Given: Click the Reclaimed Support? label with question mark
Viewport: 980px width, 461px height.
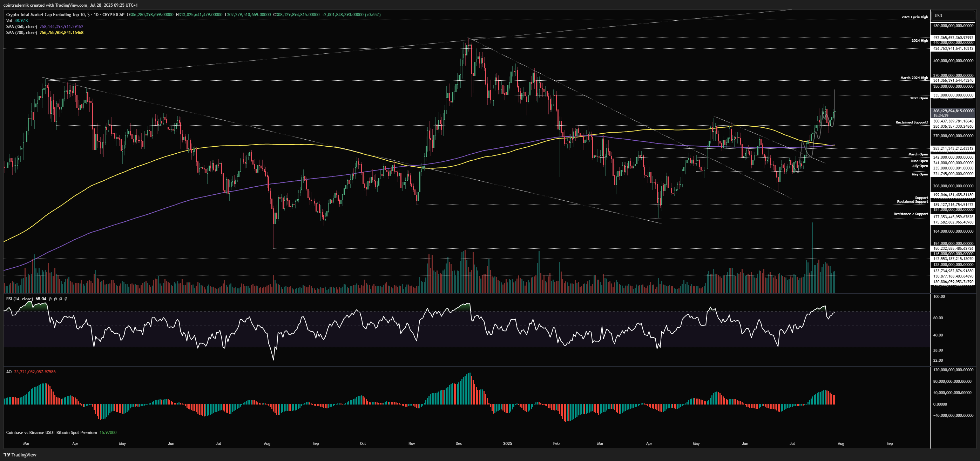Looking at the screenshot, I should click(912, 122).
